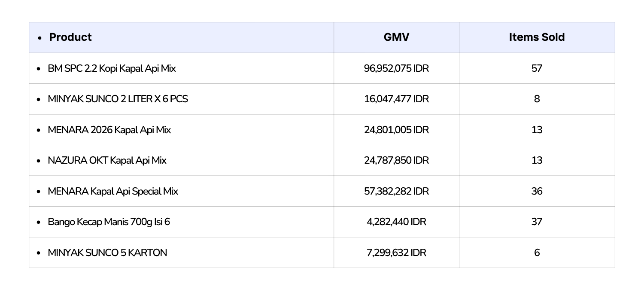Select the 4,282,440 IDR cell

396,222
